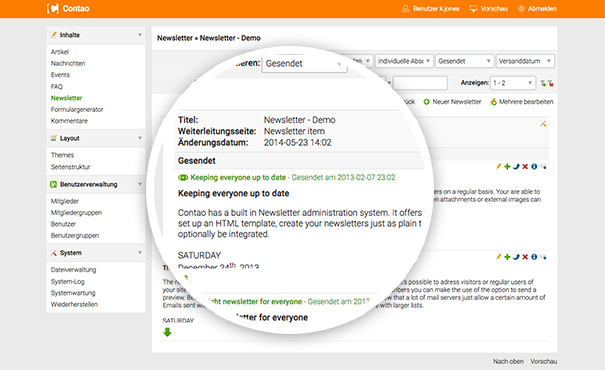
Task: Show info for the first newsletter
Action: coord(534,167)
